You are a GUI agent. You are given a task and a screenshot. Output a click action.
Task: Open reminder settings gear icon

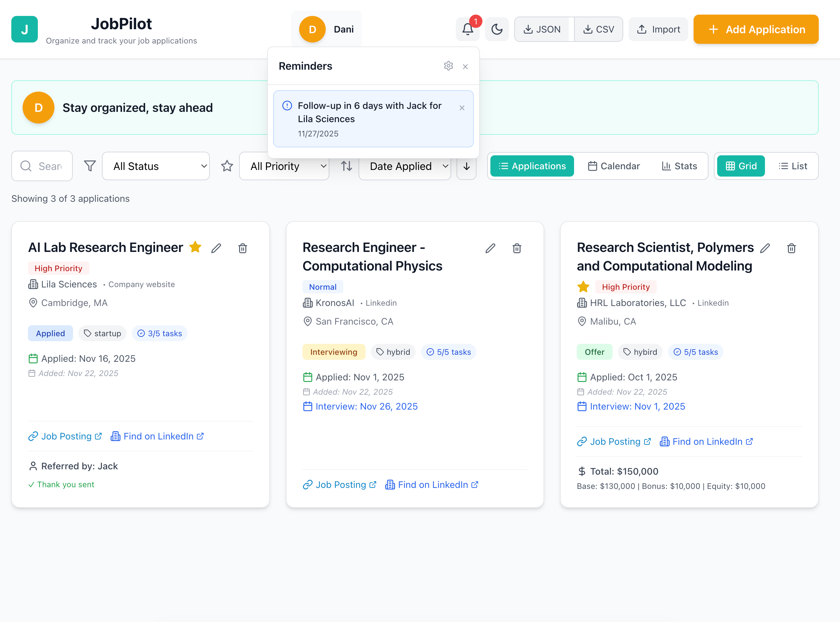point(448,66)
